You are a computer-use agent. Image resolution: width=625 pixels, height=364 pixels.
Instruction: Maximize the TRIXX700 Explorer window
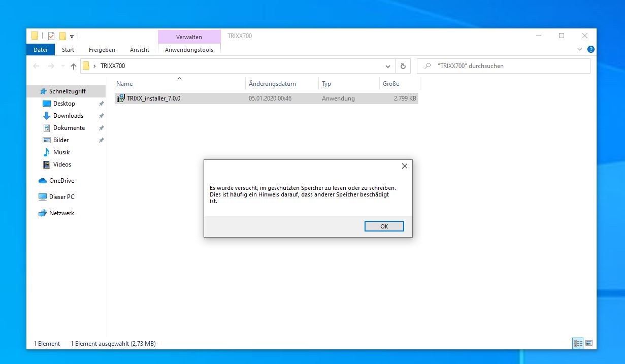point(562,36)
